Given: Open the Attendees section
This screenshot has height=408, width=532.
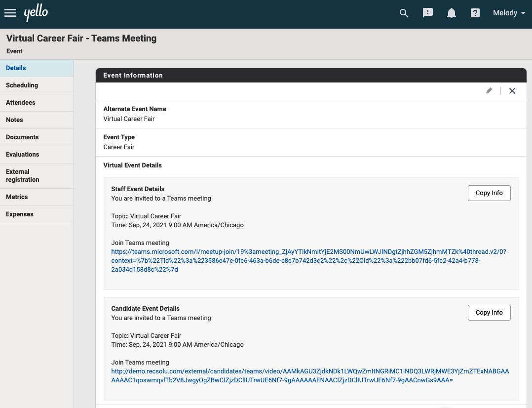Looking at the screenshot, I should click(x=22, y=102).
